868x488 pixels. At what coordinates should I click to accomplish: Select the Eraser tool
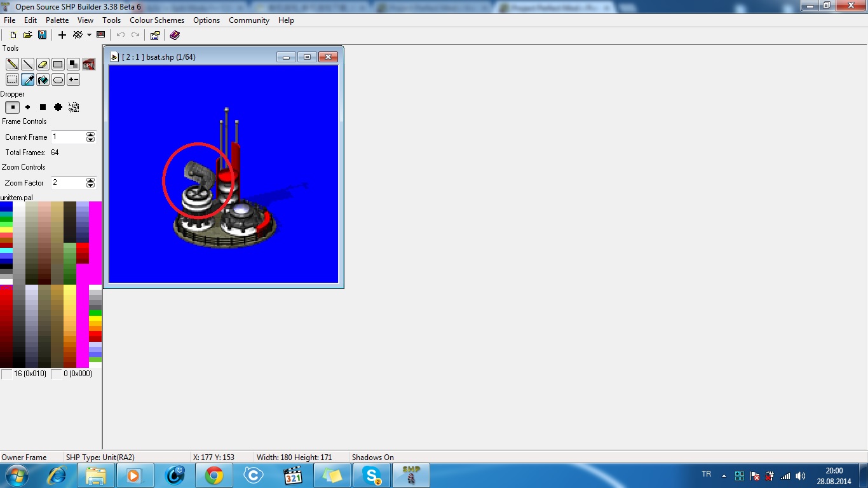(x=43, y=64)
